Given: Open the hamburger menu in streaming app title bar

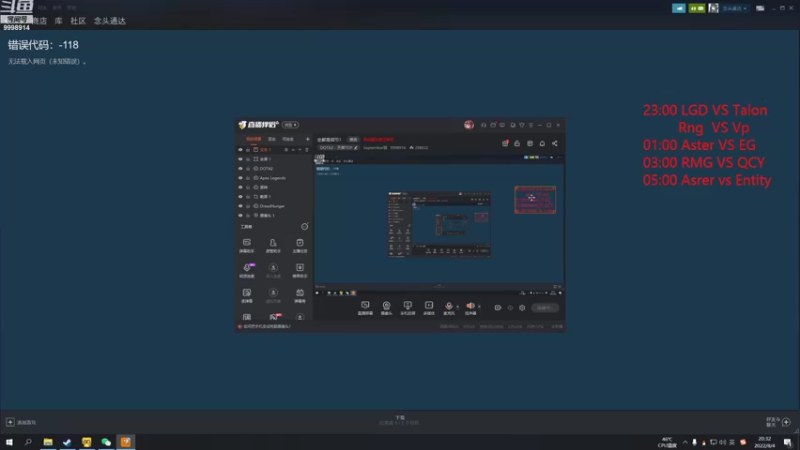Looking at the screenshot, I should [x=531, y=125].
